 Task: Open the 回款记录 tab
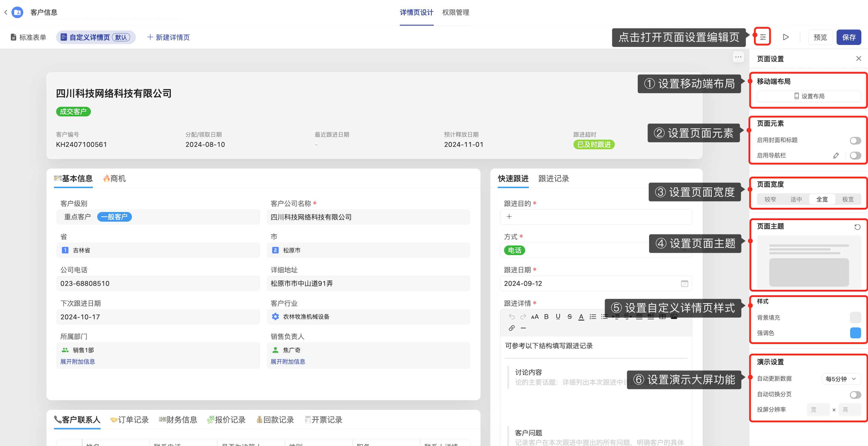pyautogui.click(x=275, y=420)
